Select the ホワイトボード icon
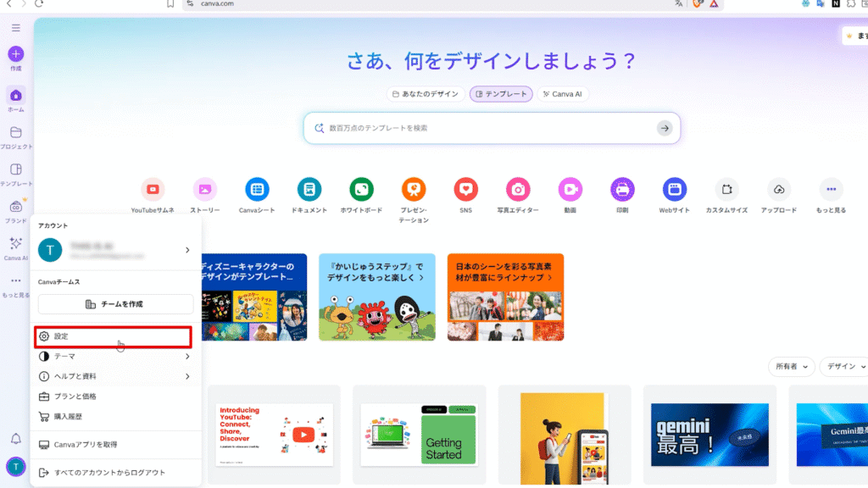 click(x=361, y=189)
